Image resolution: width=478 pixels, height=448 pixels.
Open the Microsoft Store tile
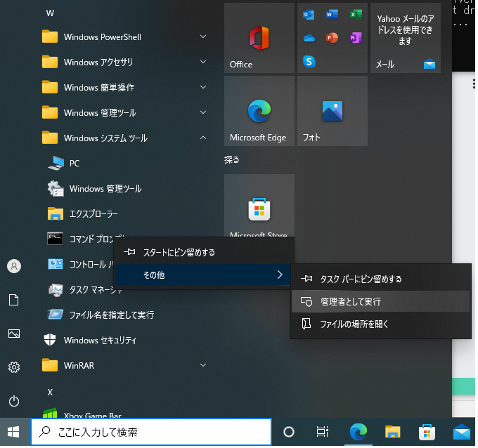[x=259, y=208]
